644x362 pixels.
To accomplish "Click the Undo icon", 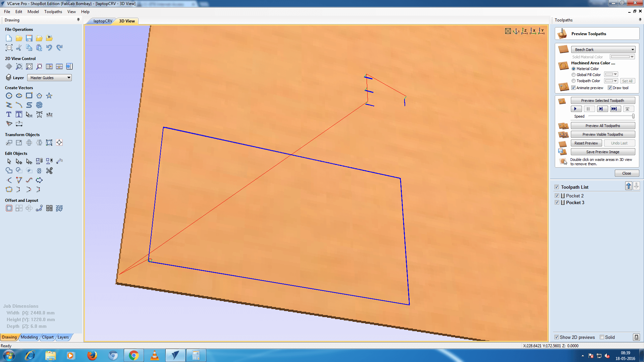I will pyautogui.click(x=49, y=48).
